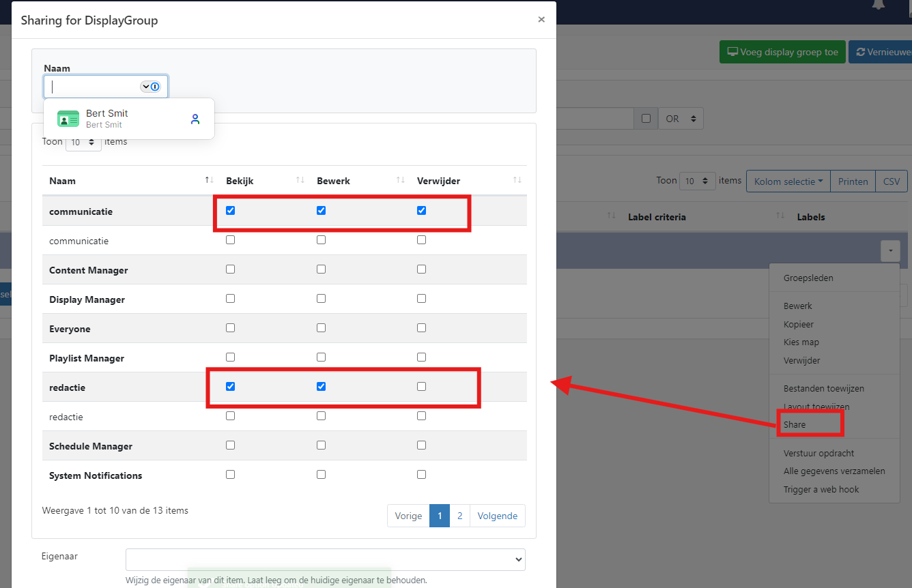Close the Sharing for DisplayGroup dialog

[x=541, y=20]
